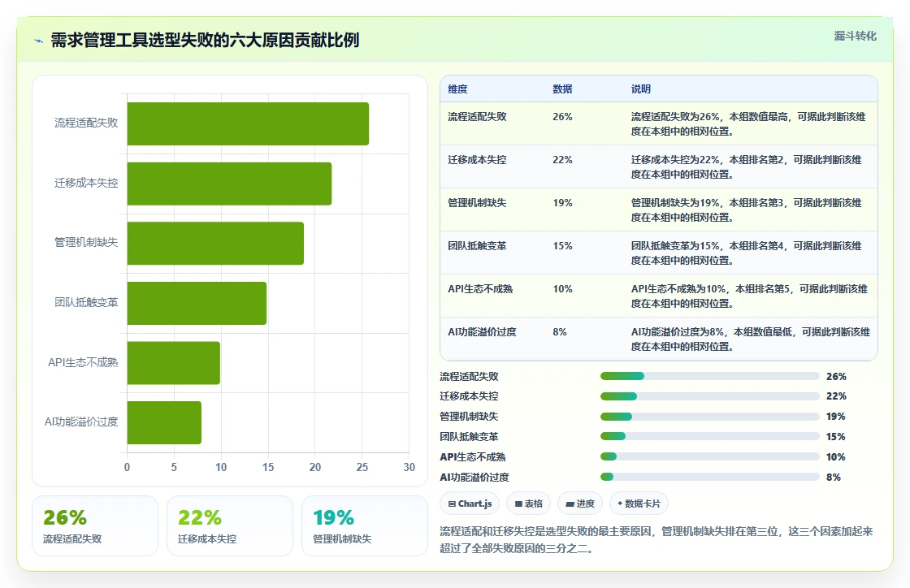Click the 迁移成本失控 y-axis label
This screenshot has width=910, height=588.
click(x=86, y=183)
